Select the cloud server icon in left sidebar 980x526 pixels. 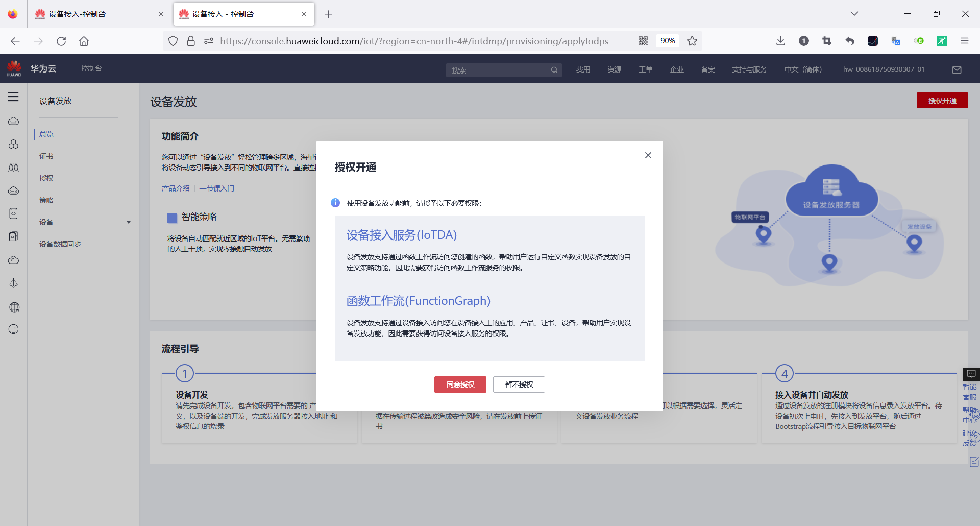[13, 121]
